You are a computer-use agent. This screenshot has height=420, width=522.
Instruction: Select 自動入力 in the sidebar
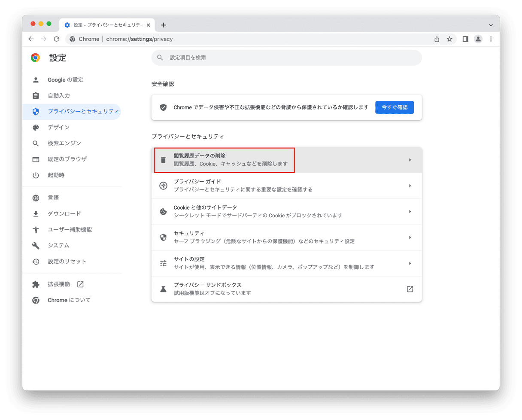point(58,96)
